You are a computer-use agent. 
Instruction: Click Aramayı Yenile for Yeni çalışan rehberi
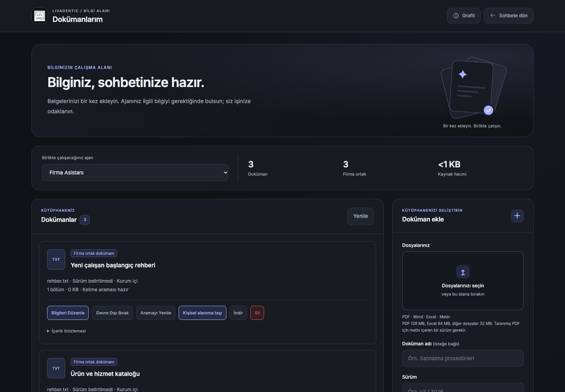pyautogui.click(x=156, y=313)
